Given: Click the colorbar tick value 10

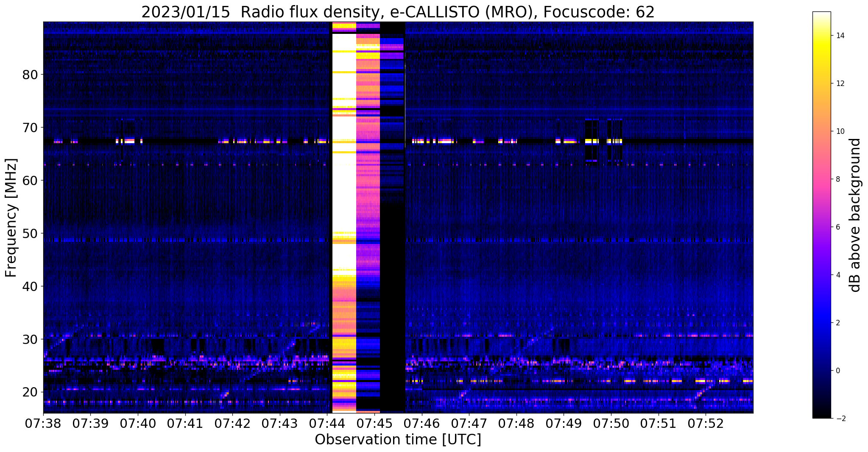Looking at the screenshot, I should click(840, 131).
